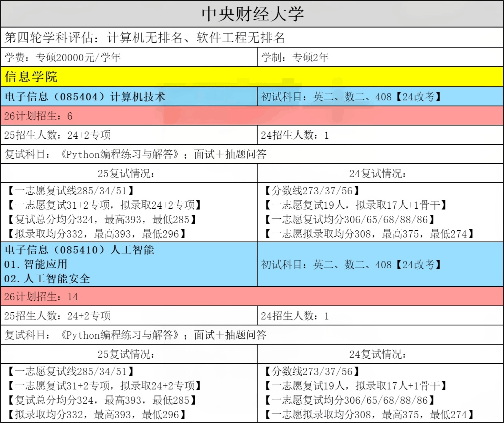
Task: Click 拟录取均分332 line in 人工智能 section
Action: coord(97,415)
